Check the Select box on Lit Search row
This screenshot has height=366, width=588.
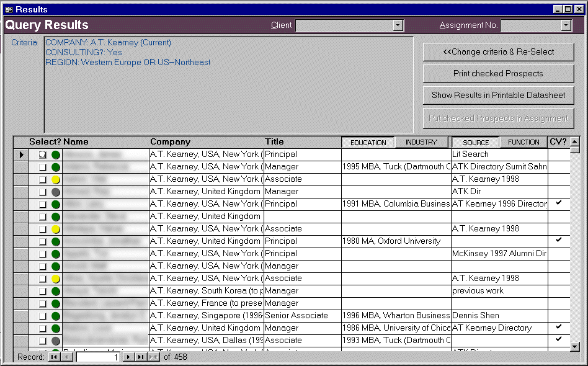(43, 154)
